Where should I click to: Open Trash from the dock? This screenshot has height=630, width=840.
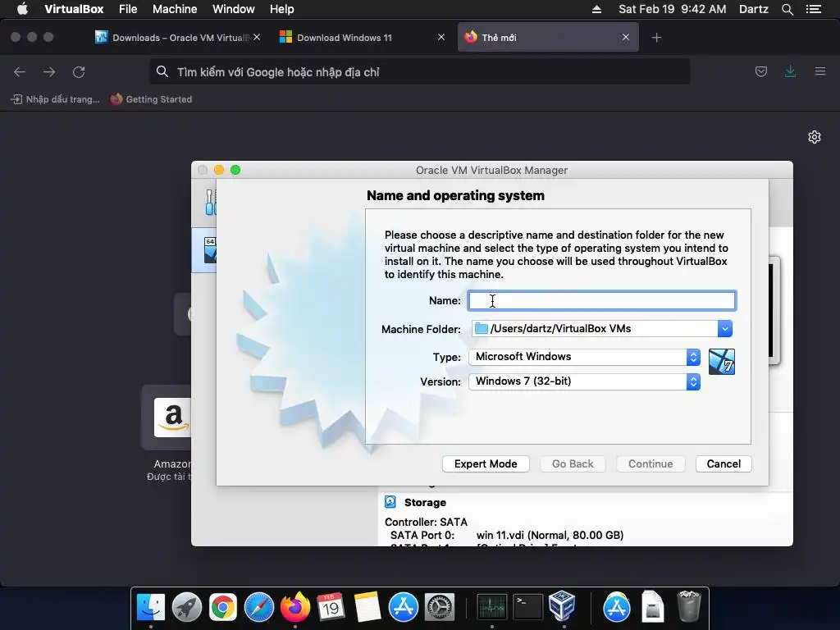pyautogui.click(x=688, y=606)
